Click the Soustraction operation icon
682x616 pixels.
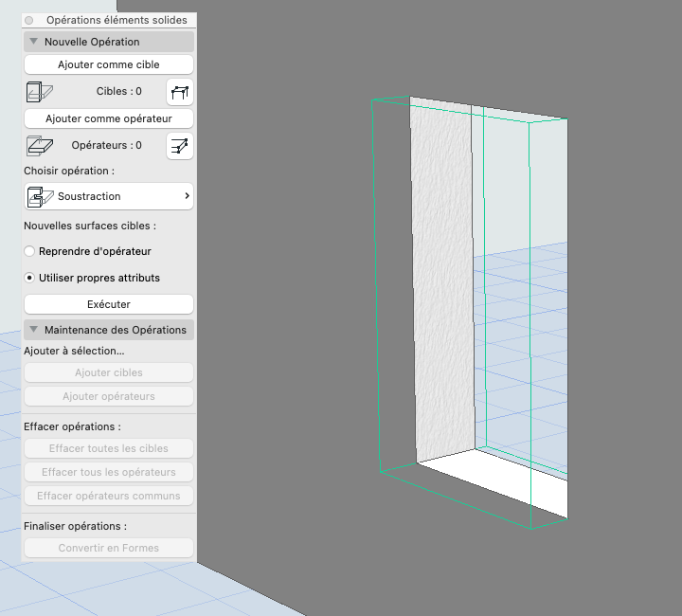40,196
